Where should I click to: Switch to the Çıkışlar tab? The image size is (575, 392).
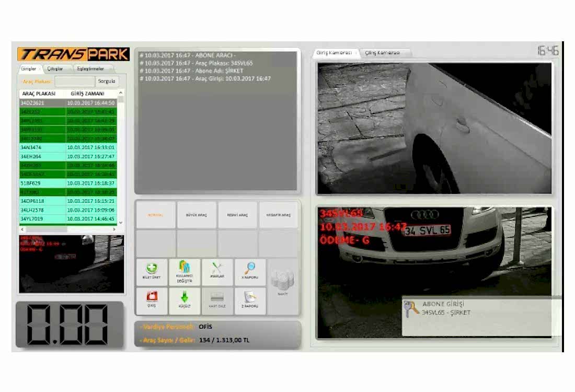click(x=55, y=68)
